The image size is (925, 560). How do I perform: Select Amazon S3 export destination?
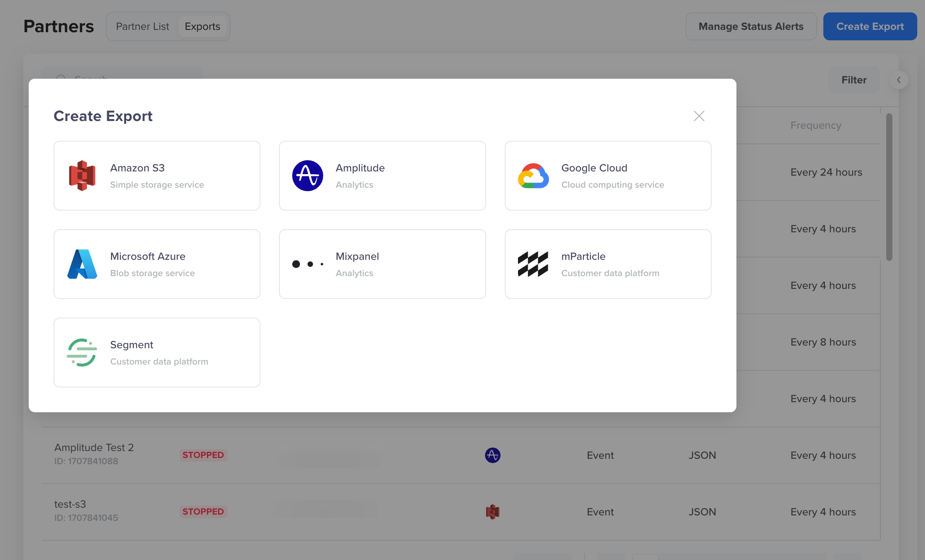pyautogui.click(x=157, y=175)
